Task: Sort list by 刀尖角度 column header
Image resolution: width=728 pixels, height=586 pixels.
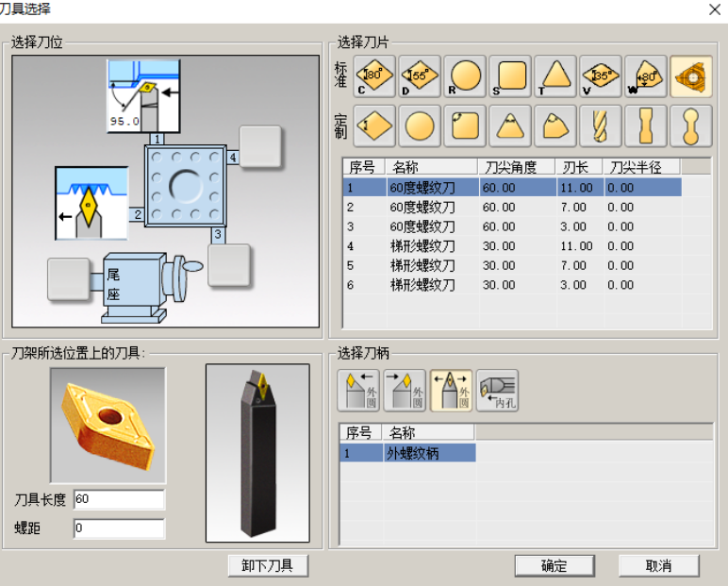Action: pyautogui.click(x=516, y=167)
